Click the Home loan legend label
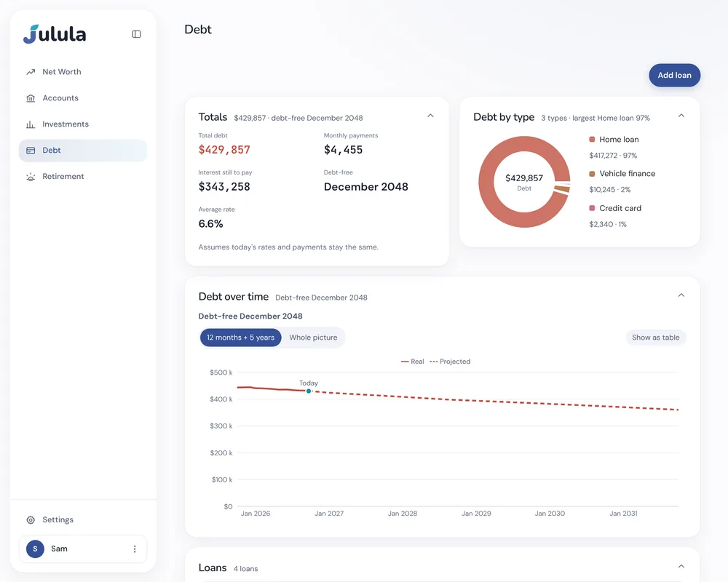Viewport: 728px width, 582px height. (619, 139)
